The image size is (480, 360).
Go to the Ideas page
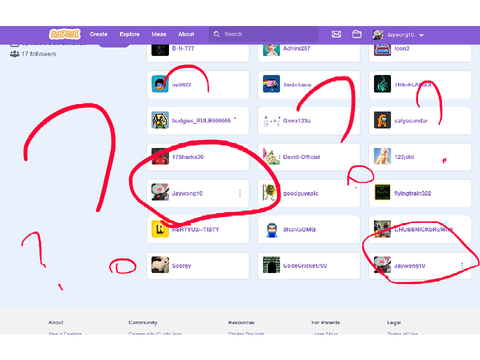coord(159,34)
